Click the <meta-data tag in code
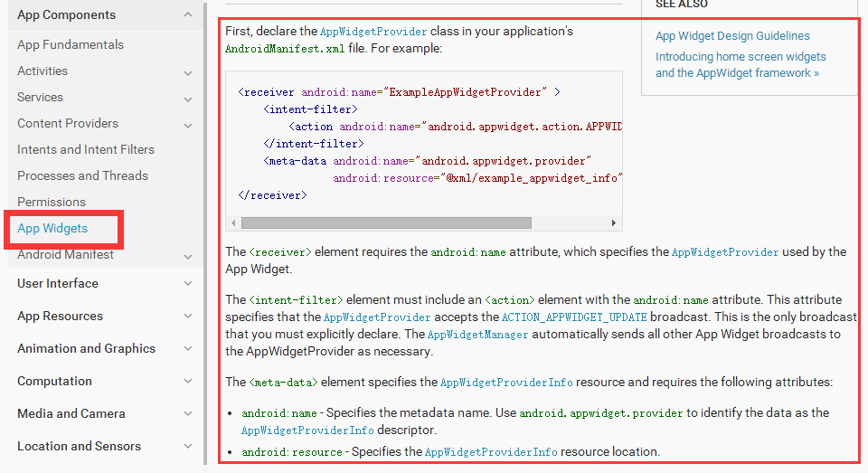Viewport: 868px width, 473px height. (295, 161)
